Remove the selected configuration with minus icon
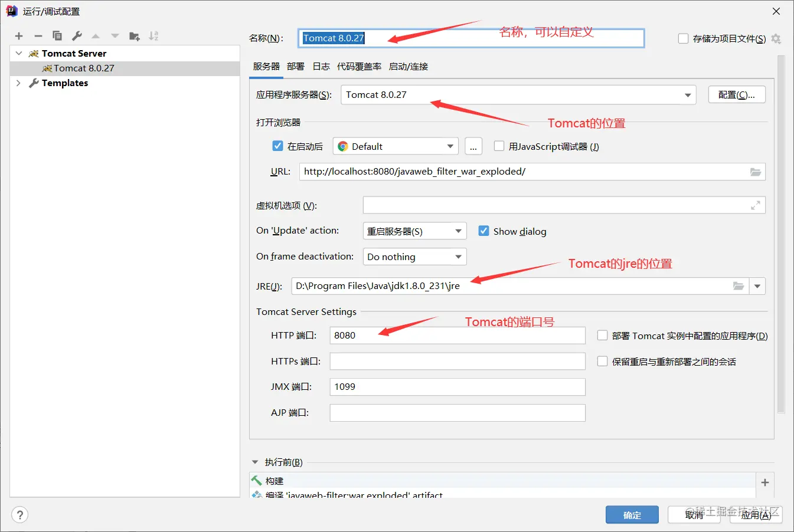The height and width of the screenshot is (532, 794). tap(38, 36)
